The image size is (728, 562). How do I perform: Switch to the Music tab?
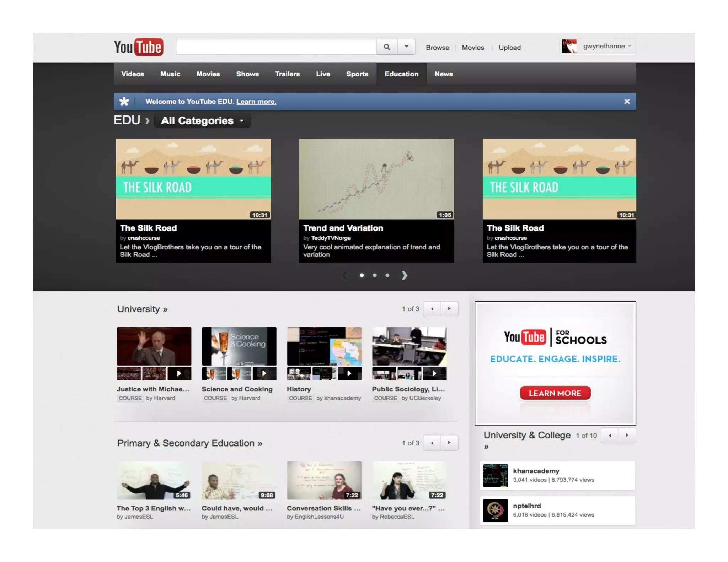click(170, 74)
